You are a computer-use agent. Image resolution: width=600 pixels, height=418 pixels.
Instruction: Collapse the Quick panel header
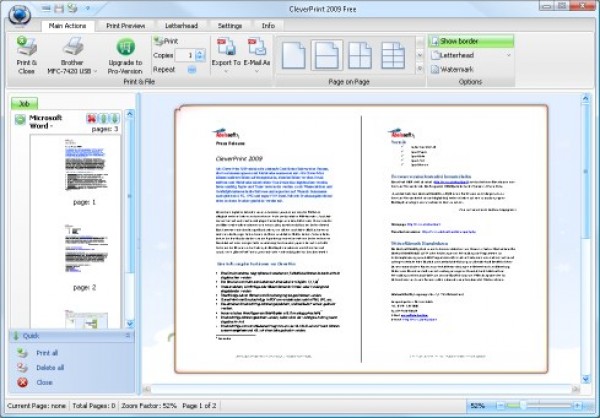point(128,336)
